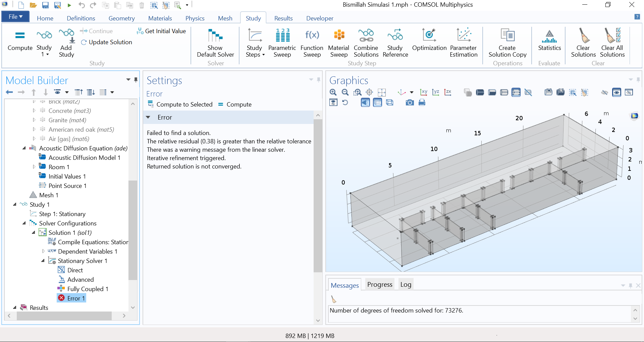Expand the Room 1 tree node

tap(34, 167)
